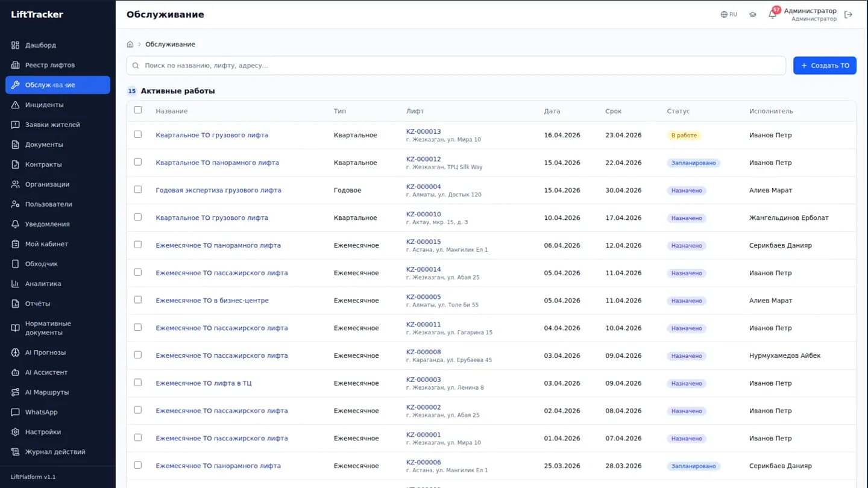Click the home breadcrumb icon

tap(130, 45)
